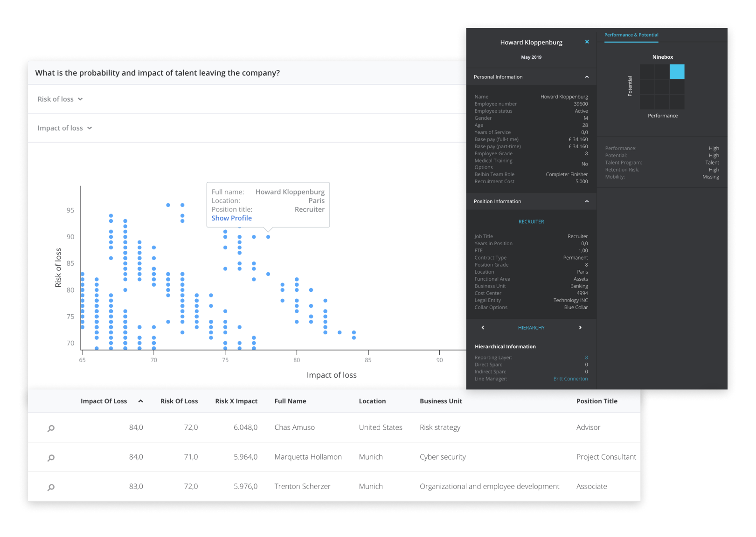The height and width of the screenshot is (537, 756).
Task: Select the HIERARCHY section heading
Action: (x=531, y=327)
